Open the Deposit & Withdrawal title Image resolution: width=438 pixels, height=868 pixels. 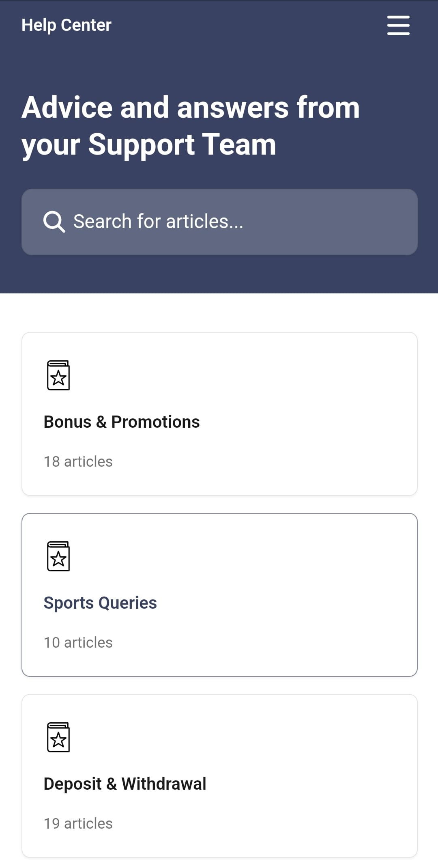[x=125, y=784]
